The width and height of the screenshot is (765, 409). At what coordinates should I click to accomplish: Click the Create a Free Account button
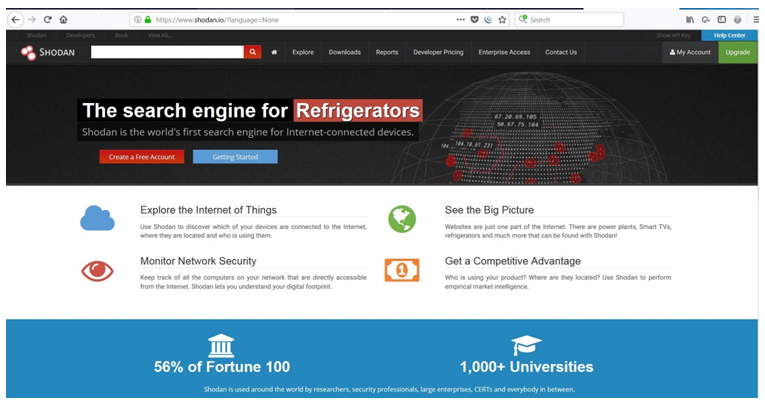coord(140,157)
